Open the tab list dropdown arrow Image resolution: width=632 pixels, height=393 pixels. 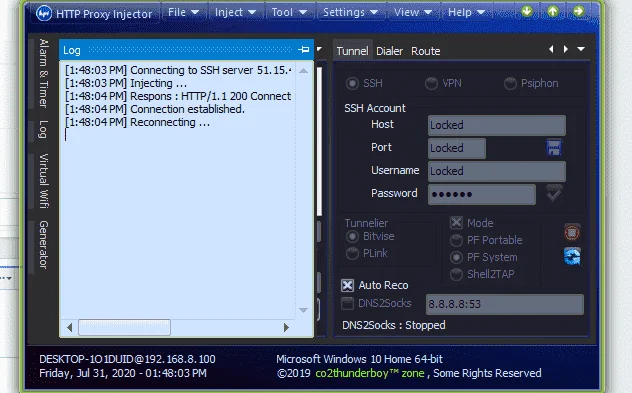[581, 49]
